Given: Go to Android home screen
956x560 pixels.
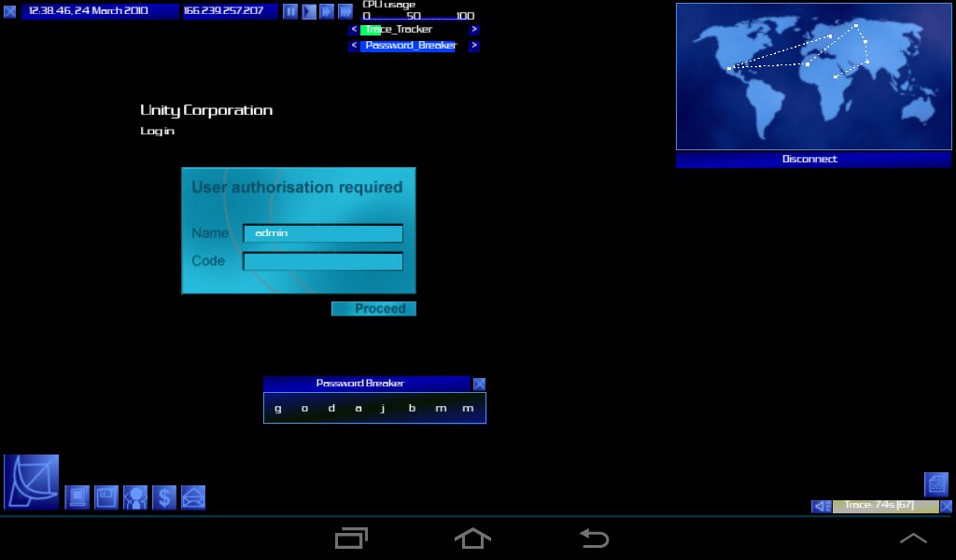Looking at the screenshot, I should tap(472, 539).
